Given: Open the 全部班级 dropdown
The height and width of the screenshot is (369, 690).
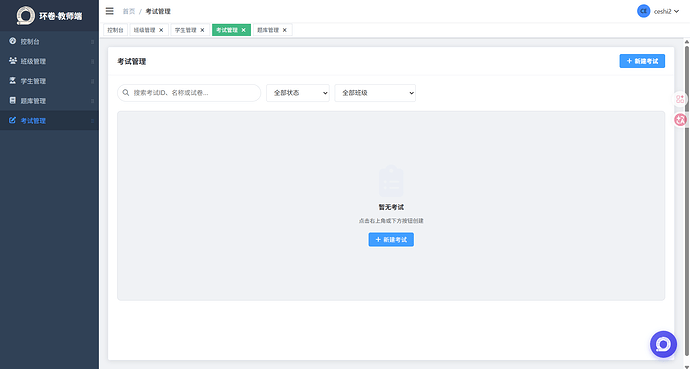Looking at the screenshot, I should click(x=375, y=93).
